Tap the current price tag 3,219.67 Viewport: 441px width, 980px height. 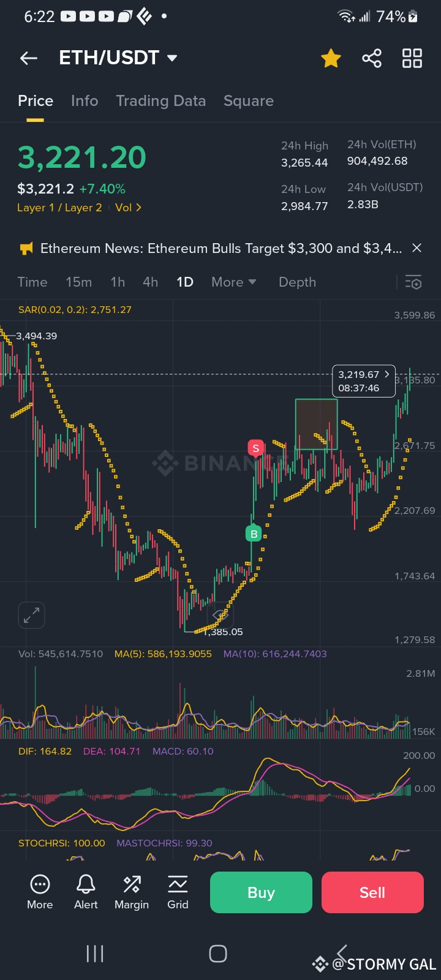tap(364, 381)
